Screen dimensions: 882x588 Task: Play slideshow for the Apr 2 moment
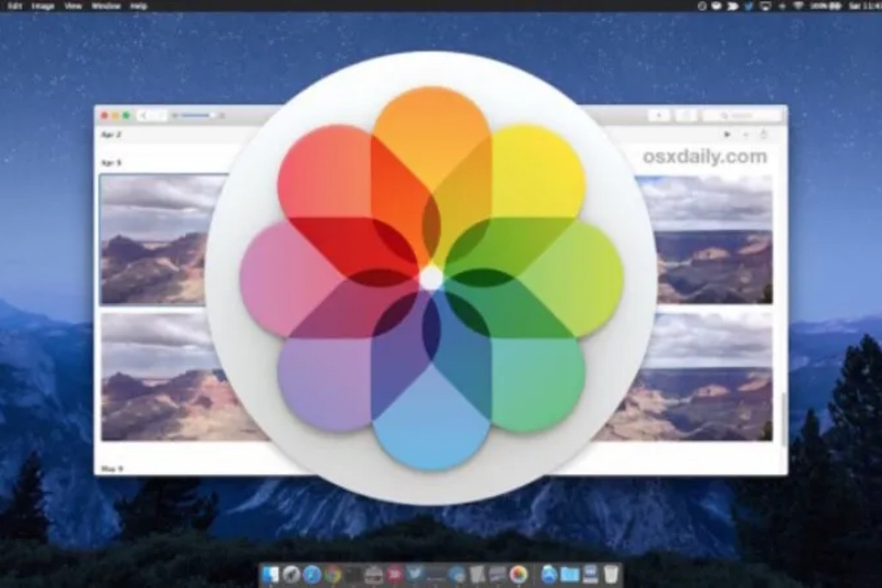(728, 135)
